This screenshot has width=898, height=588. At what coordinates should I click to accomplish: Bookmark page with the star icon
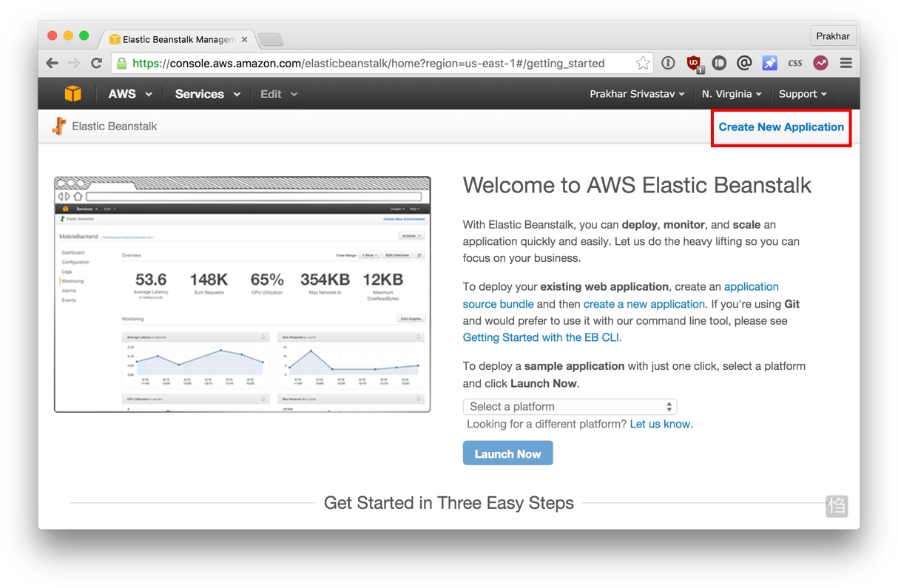point(643,63)
